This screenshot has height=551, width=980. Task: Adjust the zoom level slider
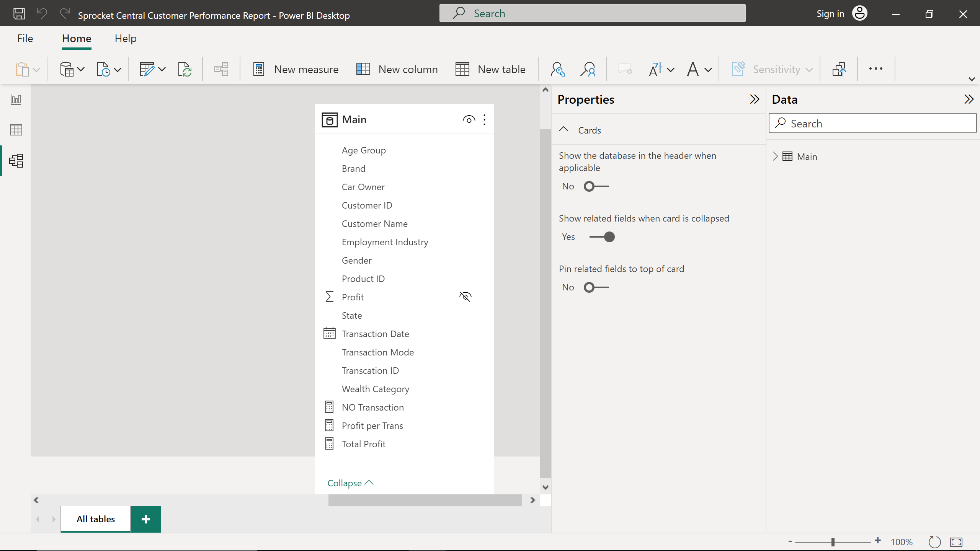833,542
